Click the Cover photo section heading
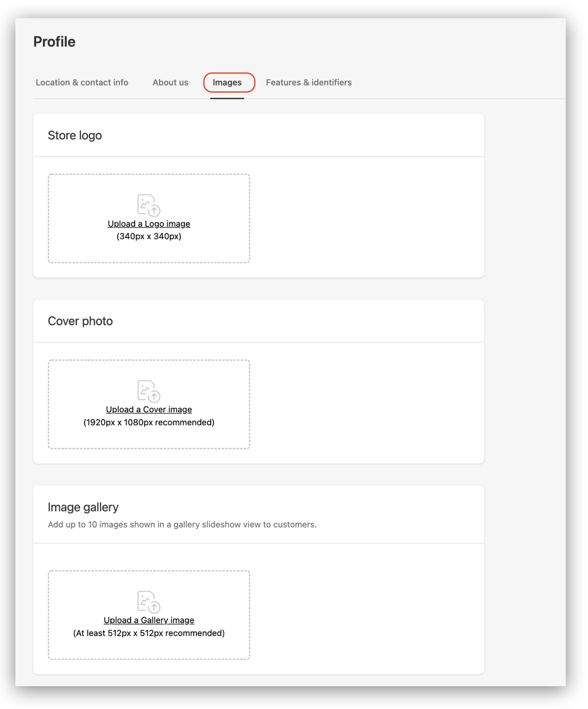The height and width of the screenshot is (709, 588). [80, 321]
